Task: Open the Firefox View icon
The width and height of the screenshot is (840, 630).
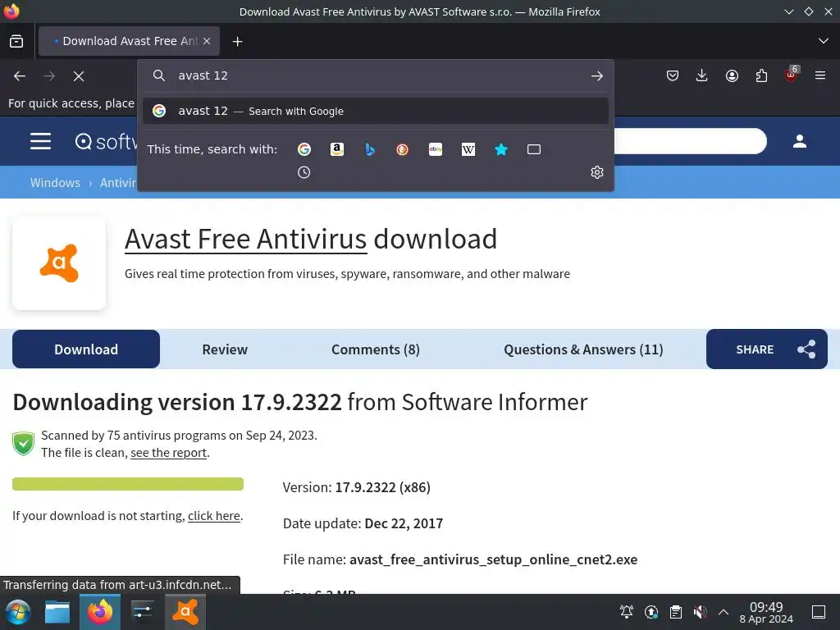Action: [x=16, y=41]
